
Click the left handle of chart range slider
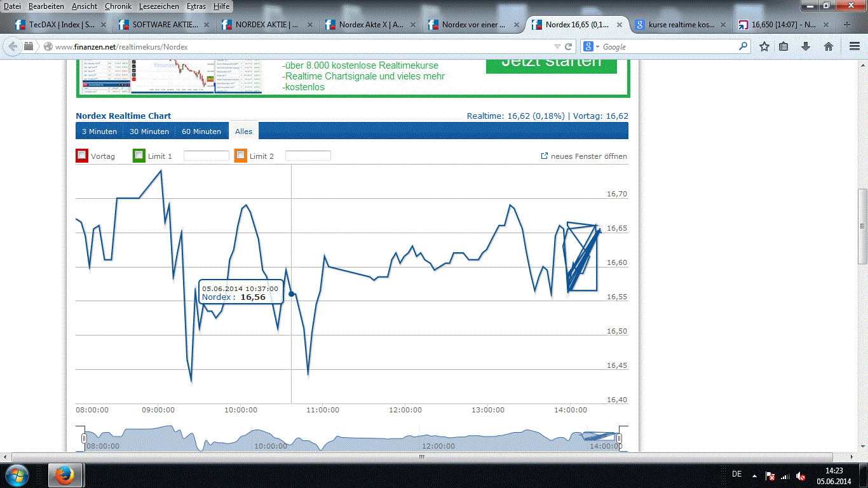click(84, 438)
